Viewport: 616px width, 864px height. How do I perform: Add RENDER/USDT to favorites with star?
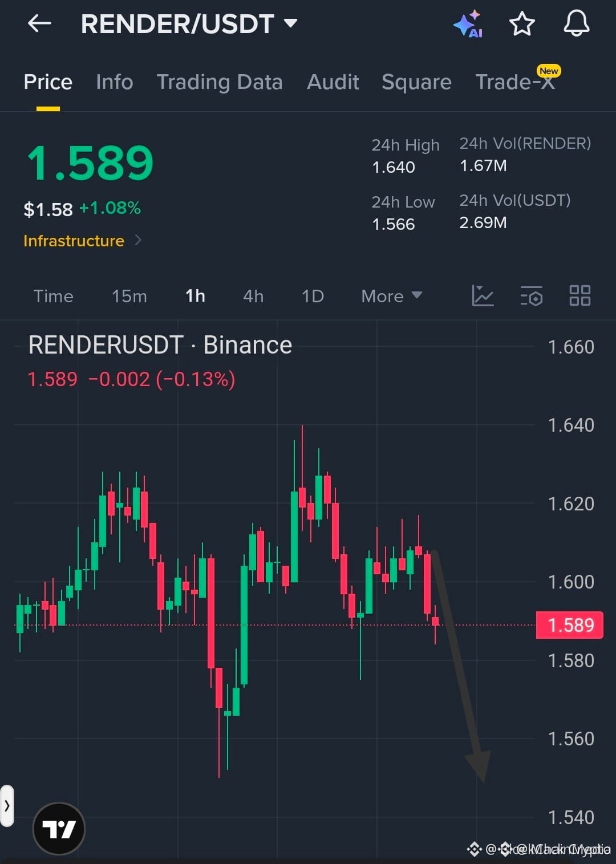[522, 24]
